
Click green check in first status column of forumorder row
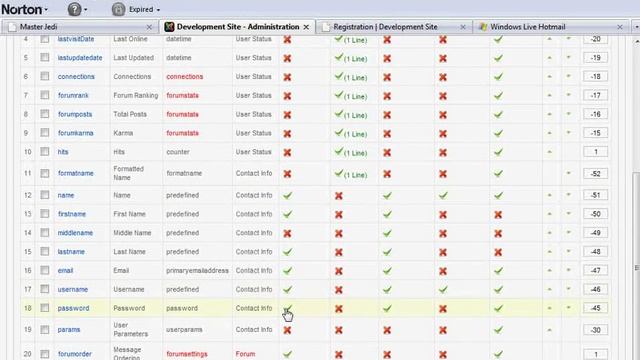[287, 354]
